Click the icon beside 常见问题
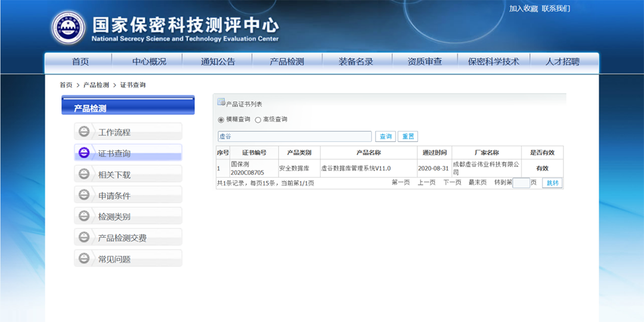The width and height of the screenshot is (644, 322). click(x=84, y=258)
